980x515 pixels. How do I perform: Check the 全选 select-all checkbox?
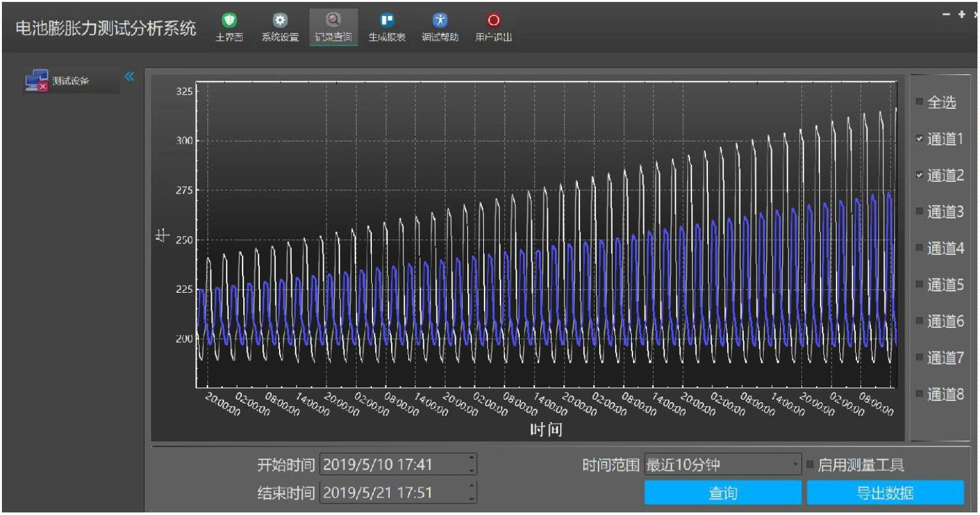coord(920,102)
